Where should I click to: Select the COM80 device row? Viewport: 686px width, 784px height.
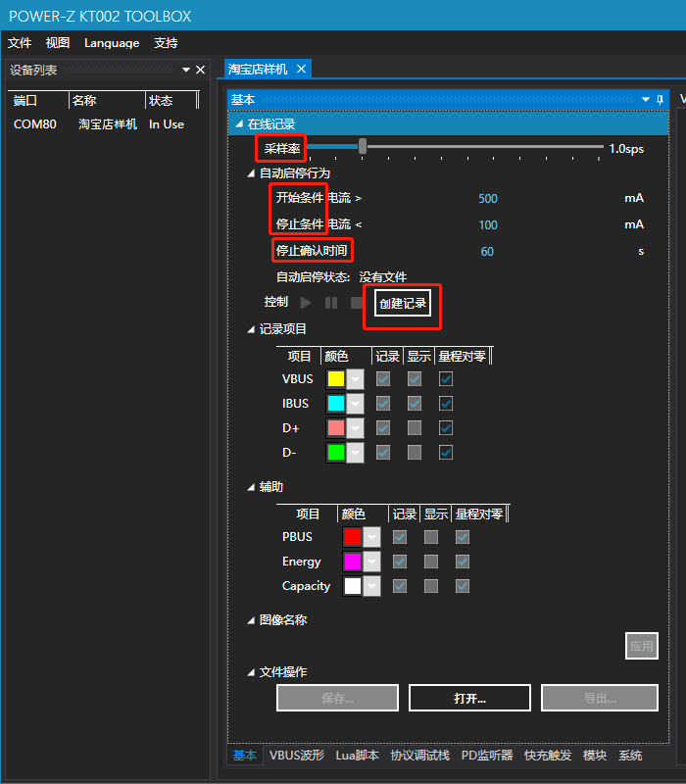click(x=98, y=124)
